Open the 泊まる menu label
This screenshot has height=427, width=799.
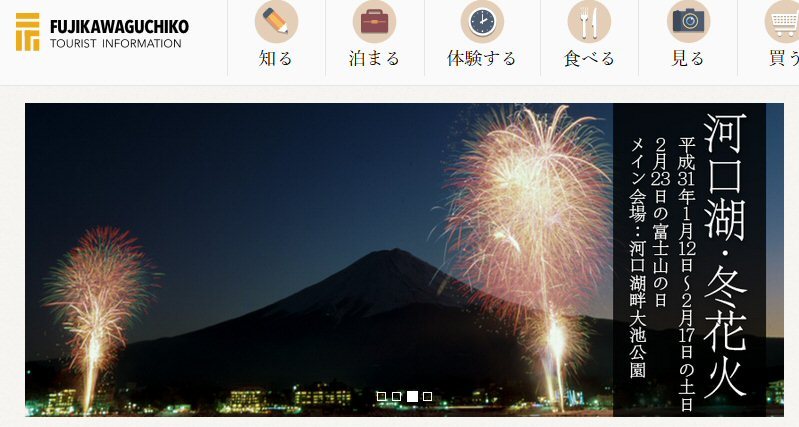[x=374, y=58]
